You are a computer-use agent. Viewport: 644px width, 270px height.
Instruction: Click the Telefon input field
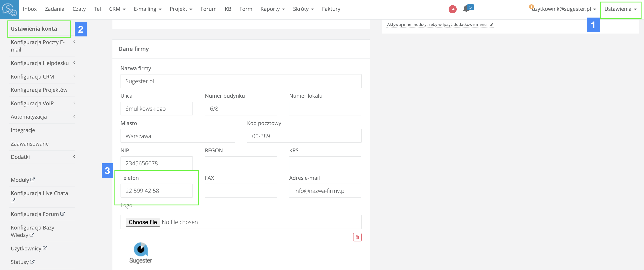pyautogui.click(x=157, y=191)
